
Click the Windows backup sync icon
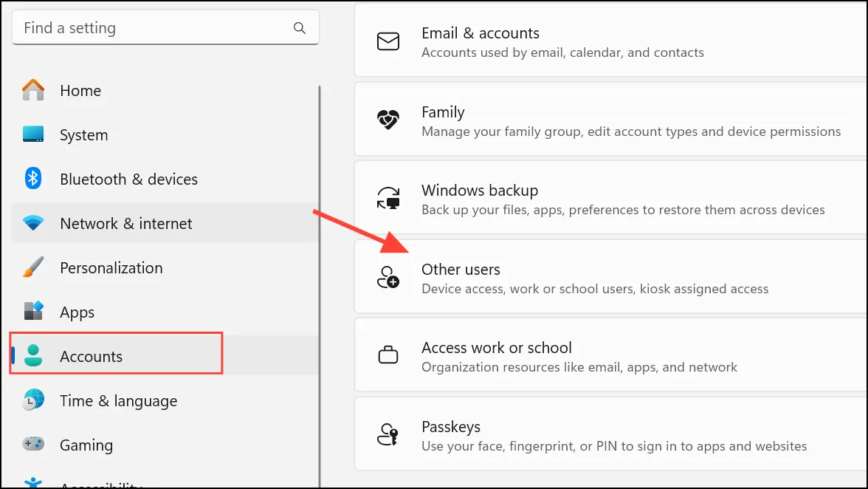click(388, 198)
